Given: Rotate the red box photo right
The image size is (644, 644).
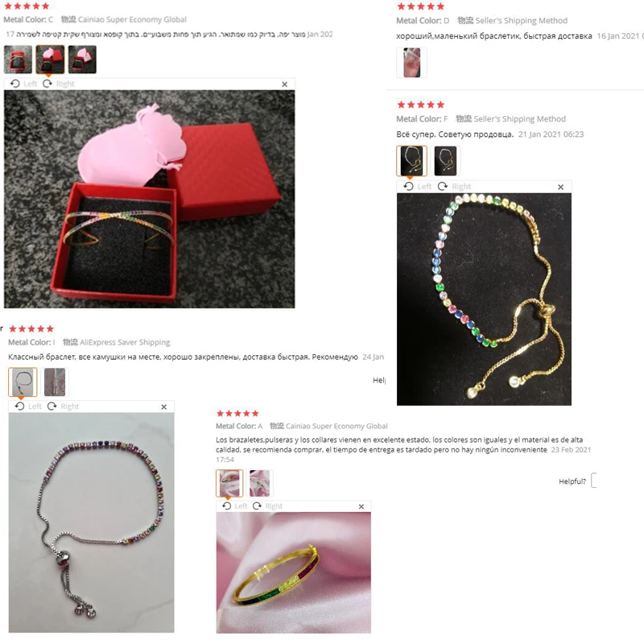Looking at the screenshot, I should click(59, 84).
